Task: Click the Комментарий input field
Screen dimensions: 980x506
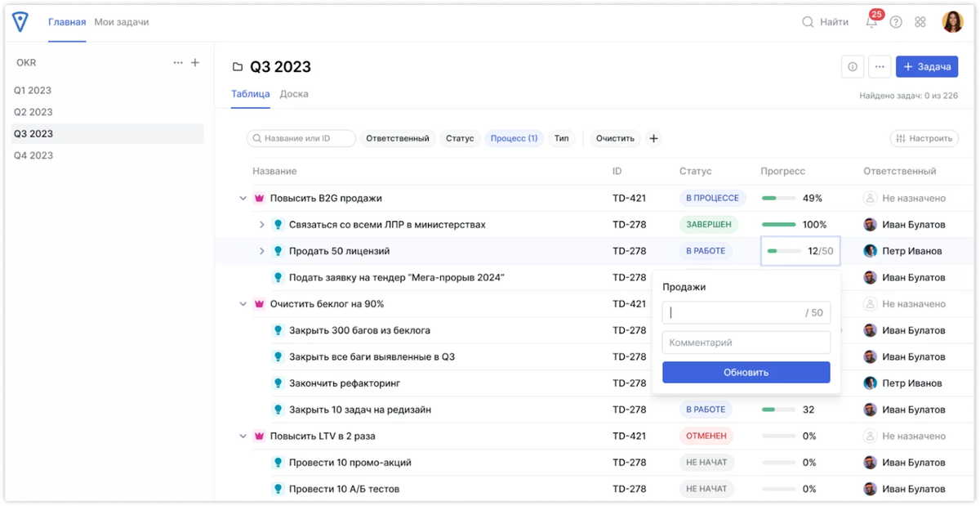Action: tap(746, 342)
